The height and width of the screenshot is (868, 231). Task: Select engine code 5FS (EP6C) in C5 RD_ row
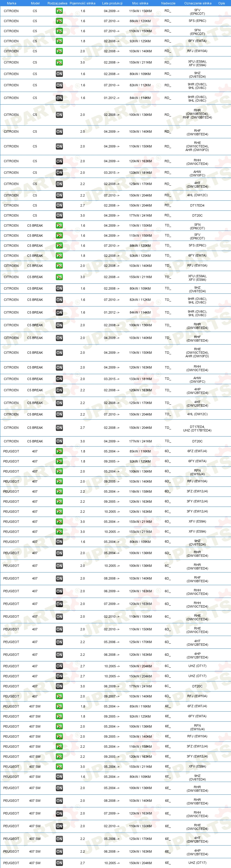pos(197,21)
